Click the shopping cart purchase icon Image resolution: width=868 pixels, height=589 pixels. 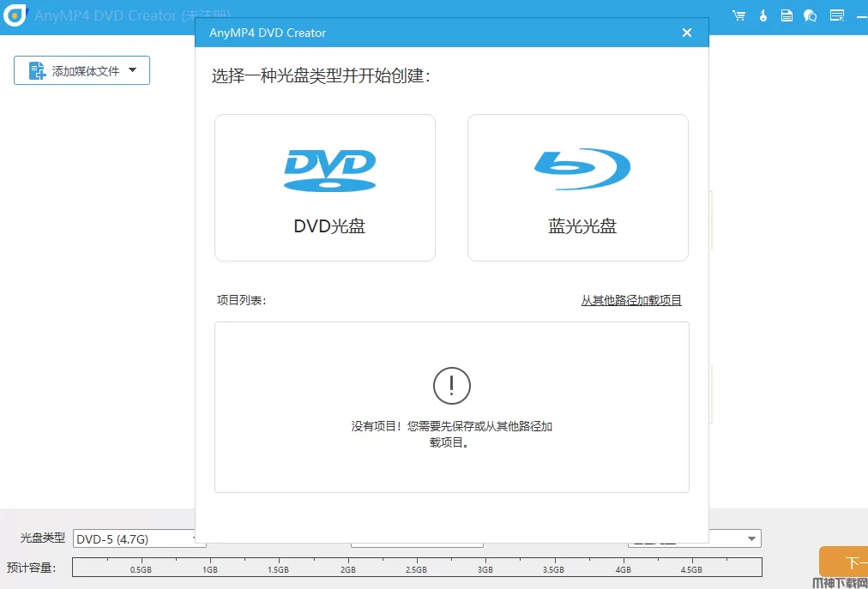click(x=738, y=15)
